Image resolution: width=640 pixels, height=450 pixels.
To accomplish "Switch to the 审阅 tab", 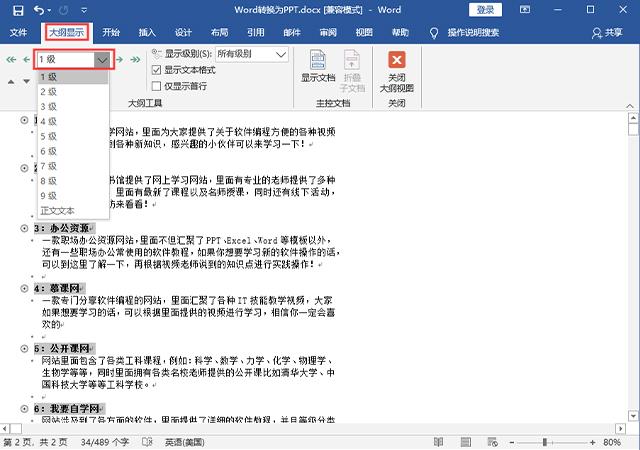I will 328,32.
